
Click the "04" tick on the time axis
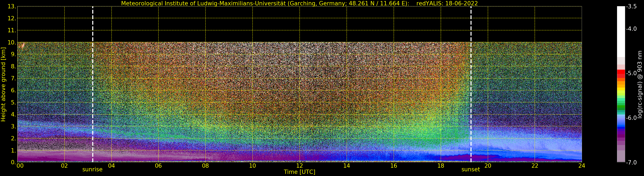[111, 166]
